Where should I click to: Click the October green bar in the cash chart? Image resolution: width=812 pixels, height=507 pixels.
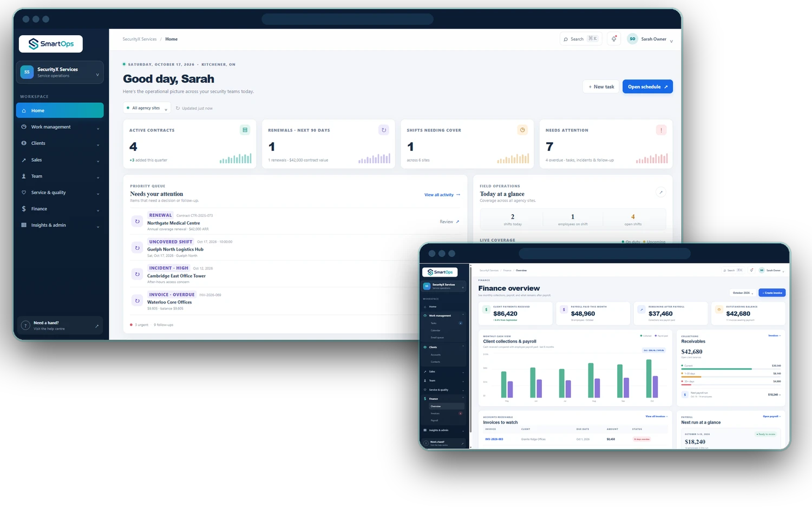[x=649, y=379]
